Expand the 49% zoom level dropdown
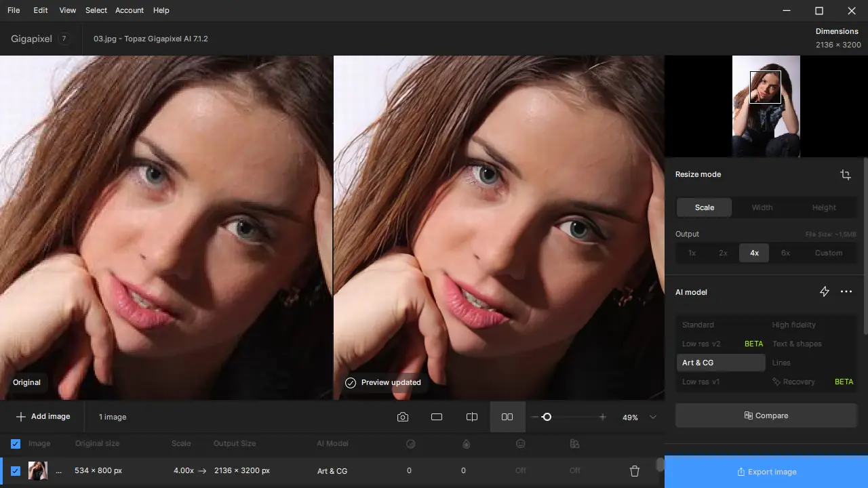The height and width of the screenshot is (488, 868). pos(653,418)
